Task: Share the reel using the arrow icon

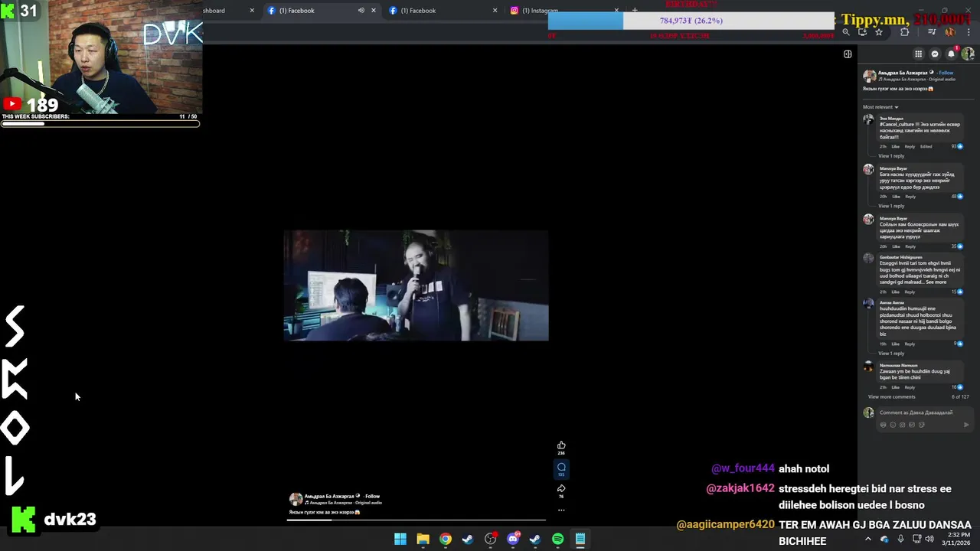Action: coord(561,488)
